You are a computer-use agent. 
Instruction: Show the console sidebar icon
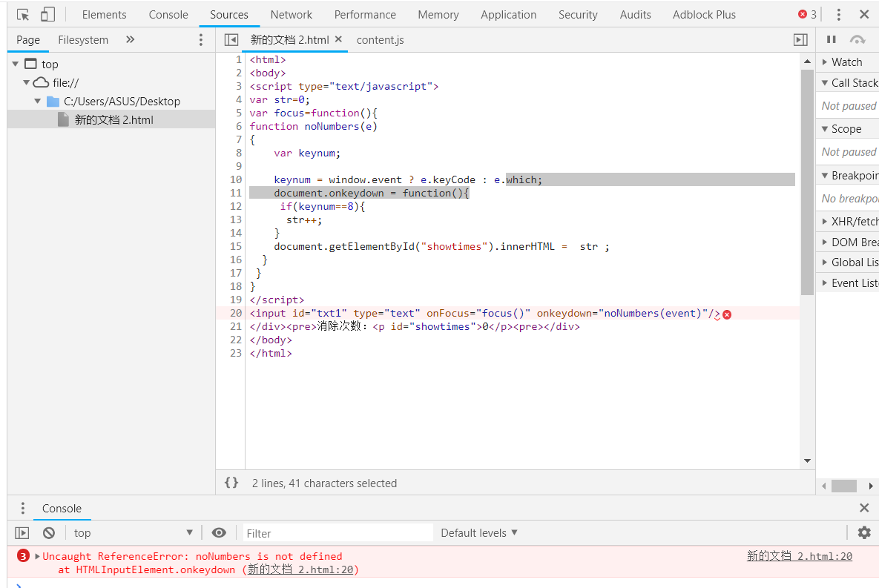pyautogui.click(x=22, y=532)
